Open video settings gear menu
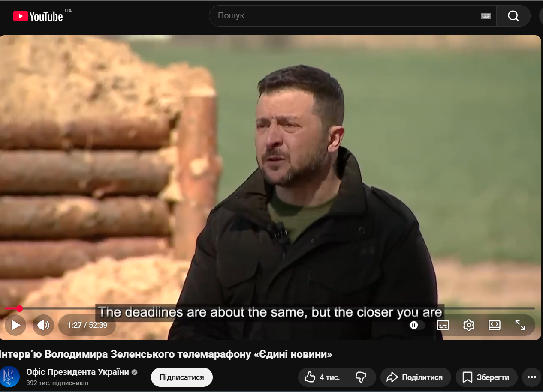Image resolution: width=543 pixels, height=392 pixels. [x=468, y=325]
